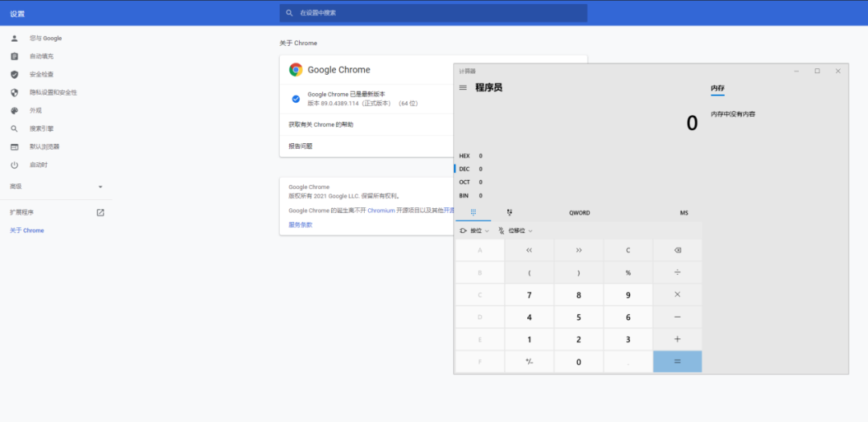Viewport: 868px width, 422px height.
Task: Click the backspace key in Calculator
Action: point(678,250)
